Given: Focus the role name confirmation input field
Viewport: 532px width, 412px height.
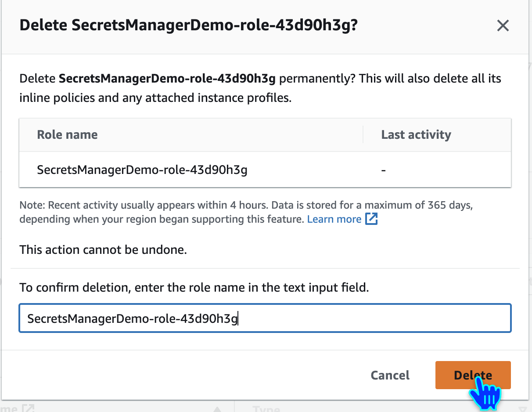Looking at the screenshot, I should 265,318.
